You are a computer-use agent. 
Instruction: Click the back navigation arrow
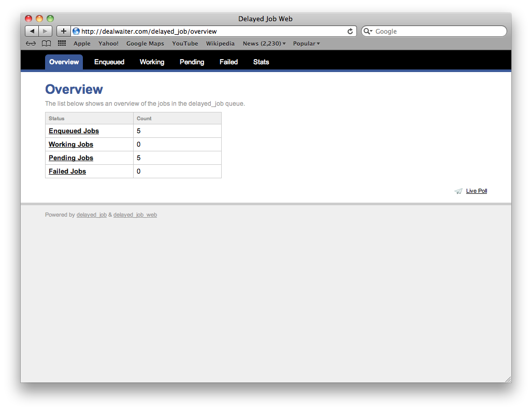tap(31, 31)
